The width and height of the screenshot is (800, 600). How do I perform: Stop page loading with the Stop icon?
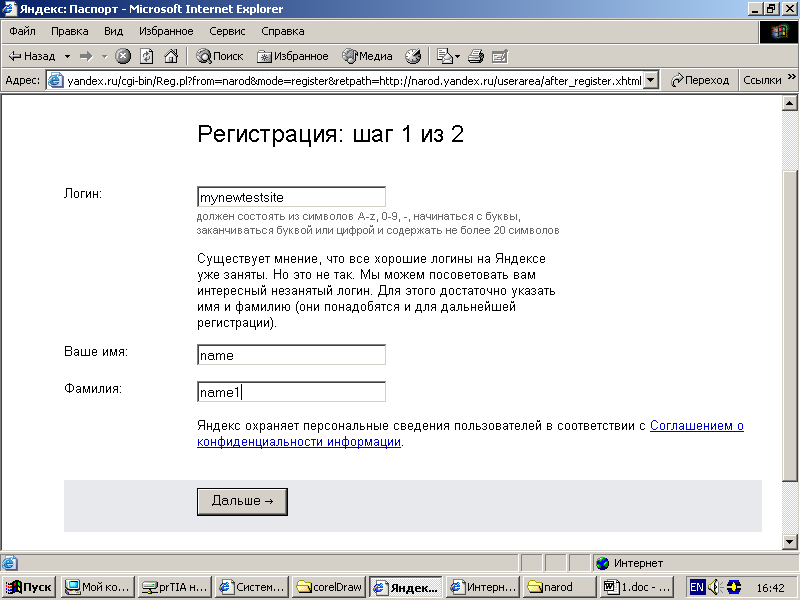click(x=123, y=56)
